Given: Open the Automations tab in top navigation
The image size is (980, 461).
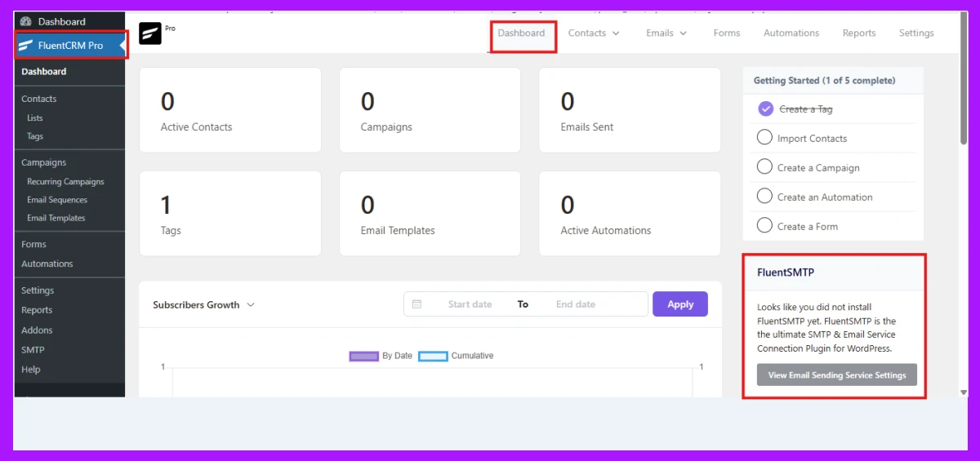Looking at the screenshot, I should [791, 33].
